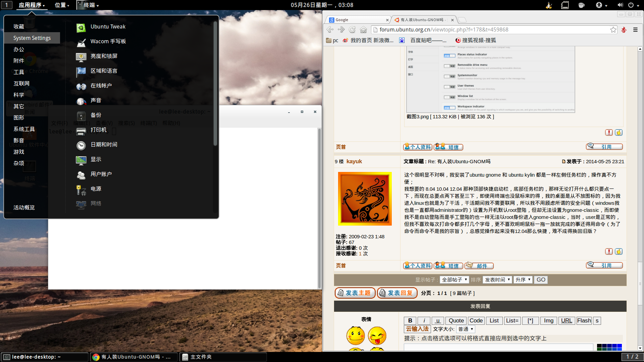This screenshot has height=362, width=644.
Task: Select System Settings category
Action: (32, 38)
